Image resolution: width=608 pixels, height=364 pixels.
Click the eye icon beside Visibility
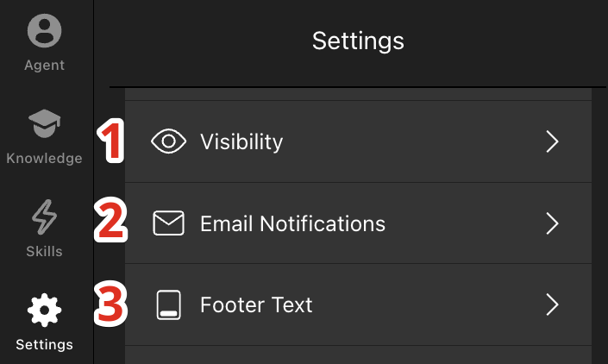[x=168, y=141]
